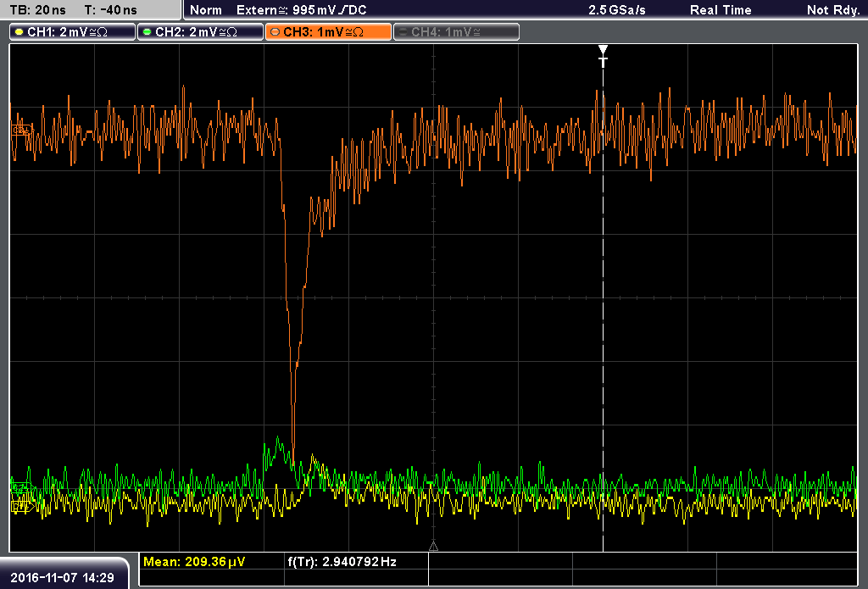868x589 pixels.
Task: Click the f(Tr): 2.940792 Hz trigger frequency readout
Action: [342, 562]
